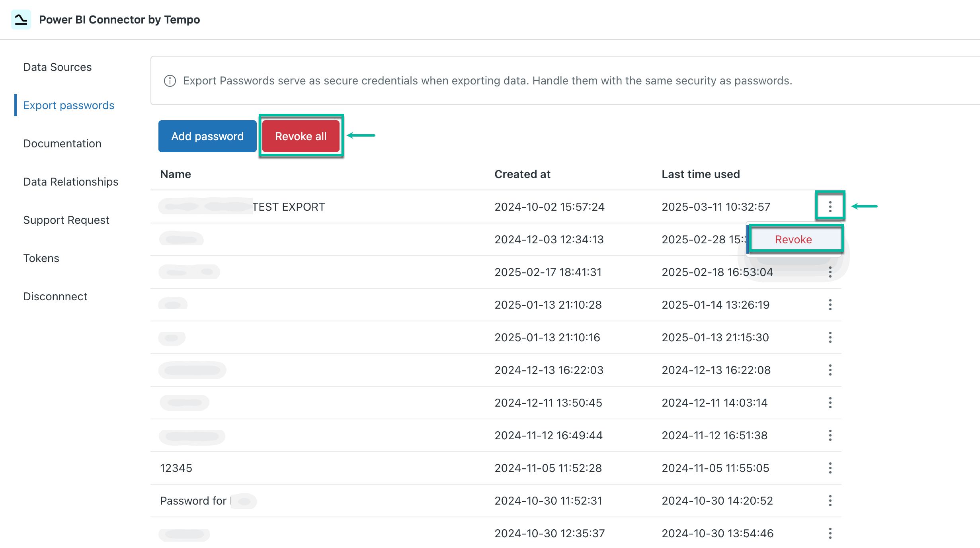Open the three-dot menu on the 2025-02-17 row

point(830,272)
